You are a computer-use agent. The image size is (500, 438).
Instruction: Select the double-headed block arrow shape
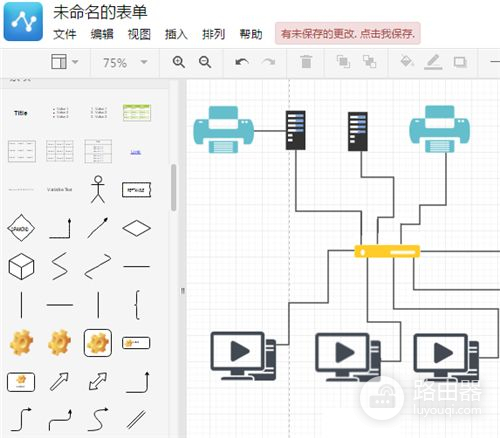click(98, 381)
